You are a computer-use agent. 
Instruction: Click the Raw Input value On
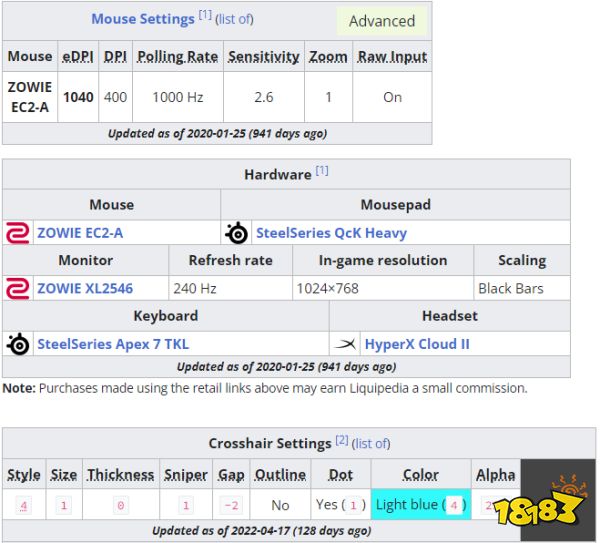coord(392,97)
